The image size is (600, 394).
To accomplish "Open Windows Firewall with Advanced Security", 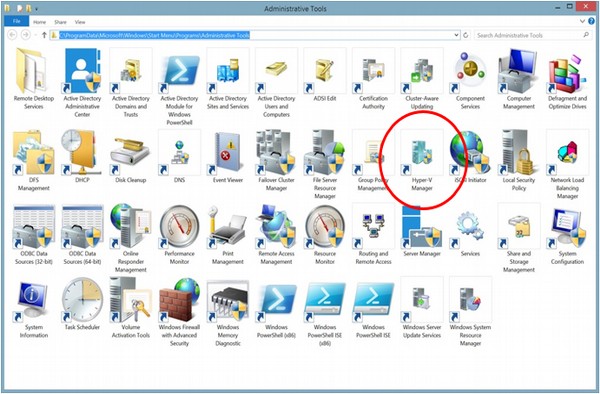I will click(x=179, y=312).
